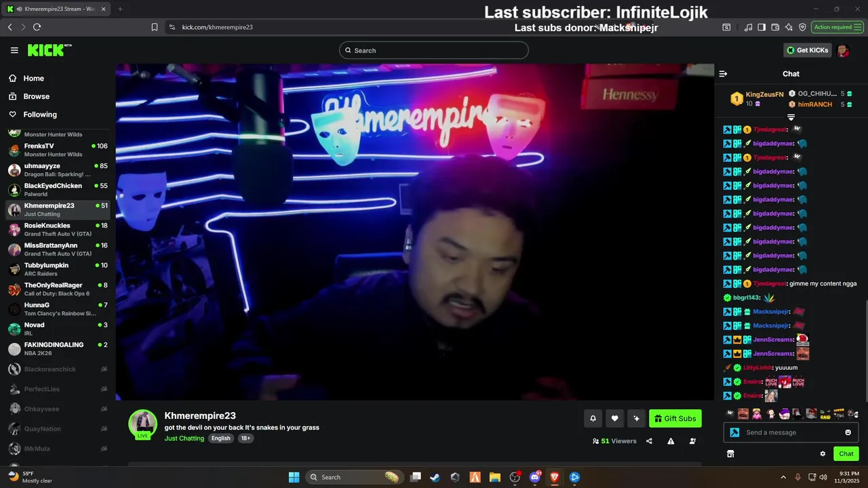The image size is (868, 488).
Task: Open Following in the sidebar
Action: point(40,115)
